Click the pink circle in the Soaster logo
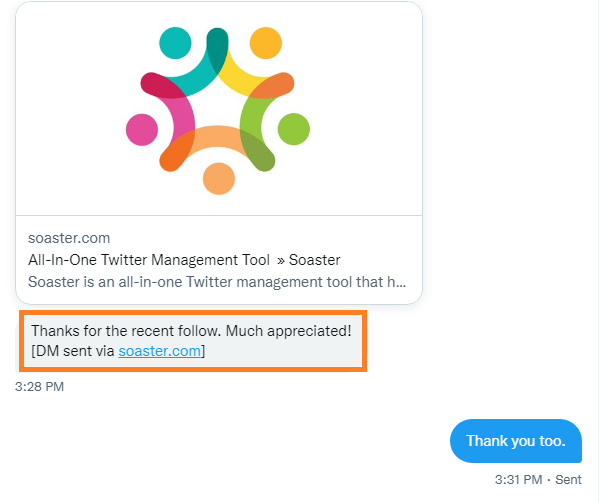 click(x=142, y=130)
